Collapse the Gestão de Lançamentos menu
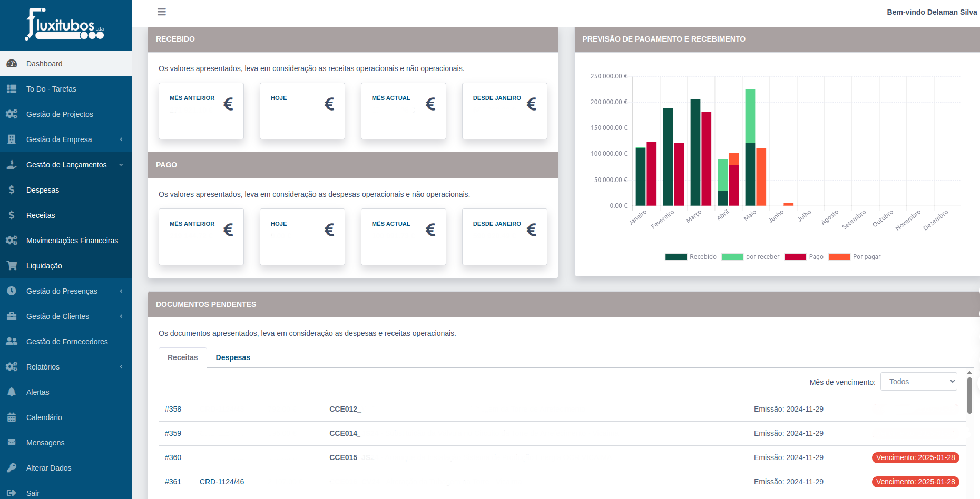 66,165
